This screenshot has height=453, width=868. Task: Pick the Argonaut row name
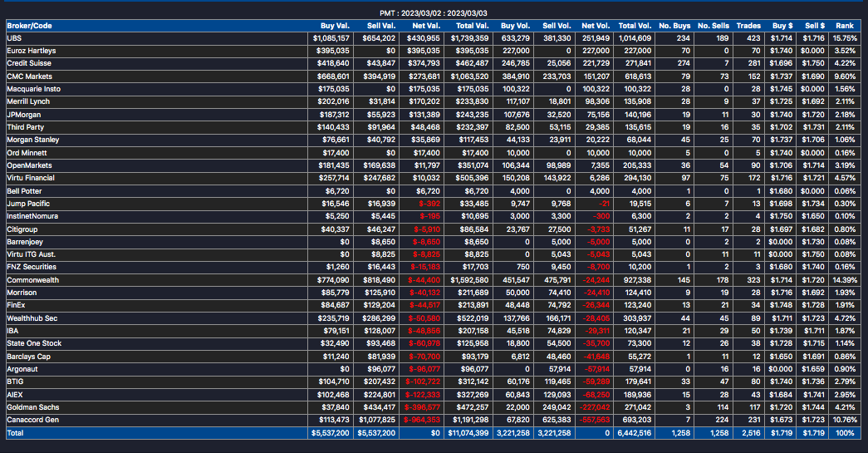coord(22,369)
